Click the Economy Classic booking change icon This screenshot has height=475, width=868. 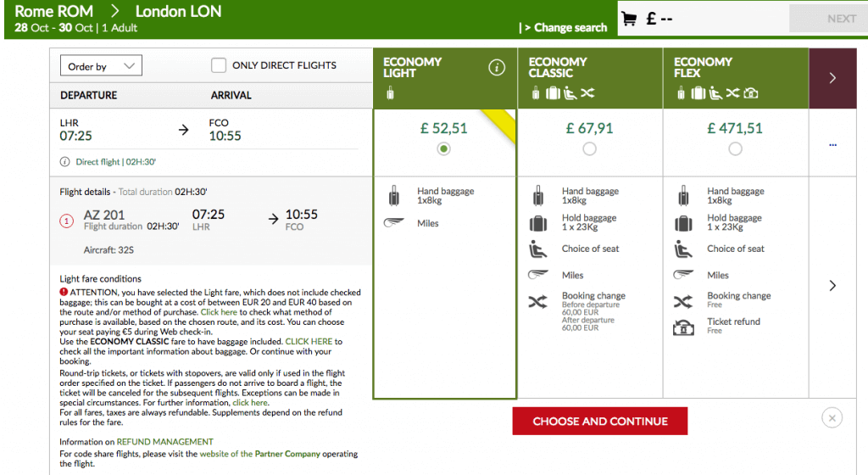click(x=537, y=302)
